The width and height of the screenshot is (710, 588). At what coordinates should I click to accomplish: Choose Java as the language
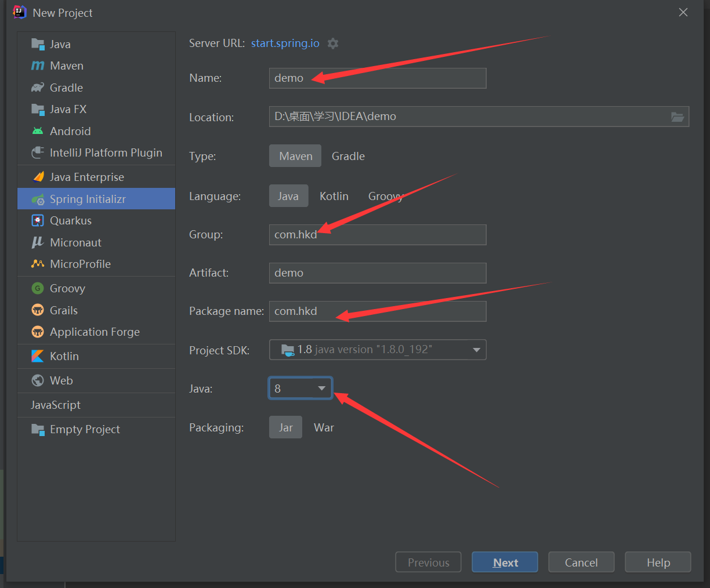288,196
